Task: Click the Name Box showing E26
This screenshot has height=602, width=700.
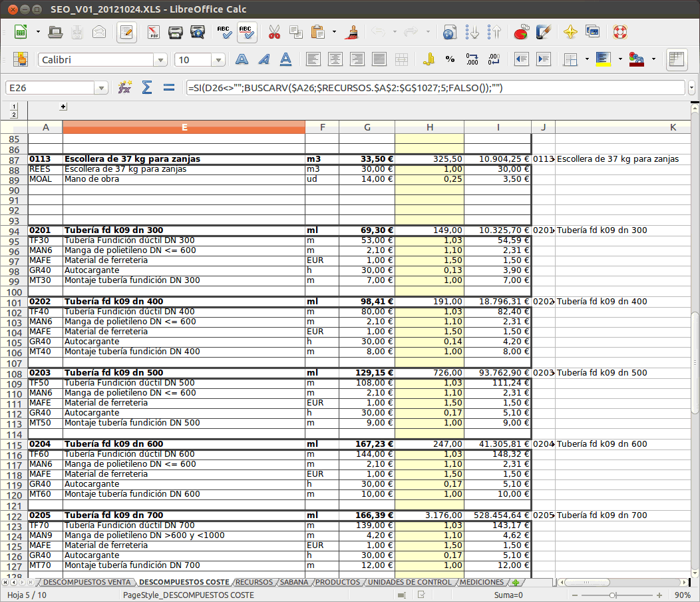Action: point(50,88)
